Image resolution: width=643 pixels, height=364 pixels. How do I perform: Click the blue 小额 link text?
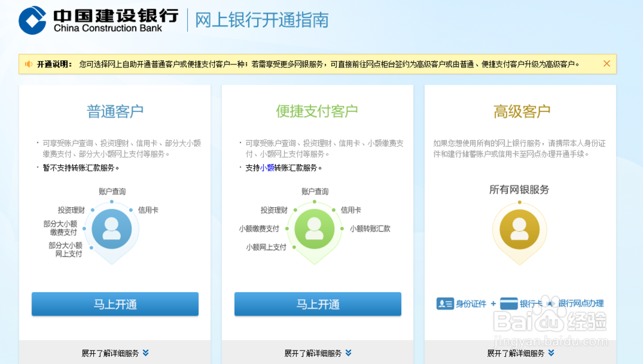(x=267, y=168)
